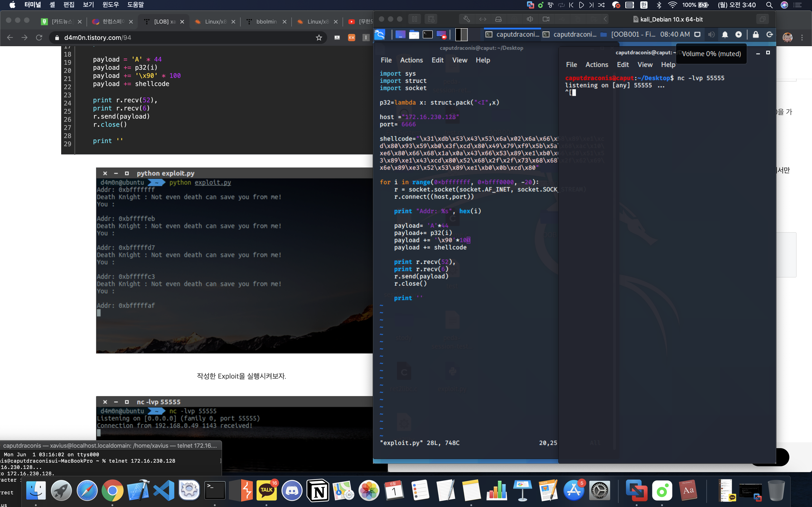
Task: Open Kali file manager panel icon
Action: pyautogui.click(x=414, y=35)
